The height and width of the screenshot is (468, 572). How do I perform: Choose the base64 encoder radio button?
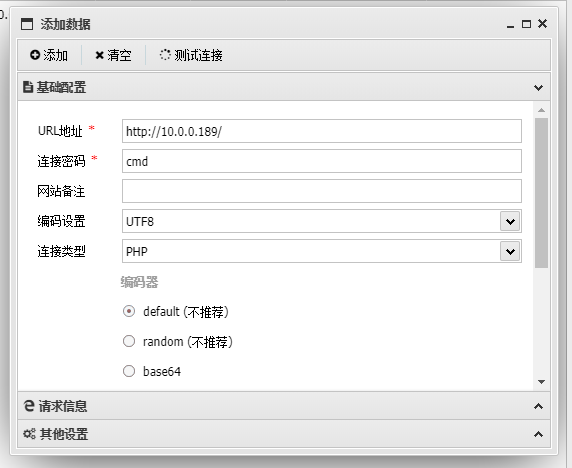coord(129,371)
